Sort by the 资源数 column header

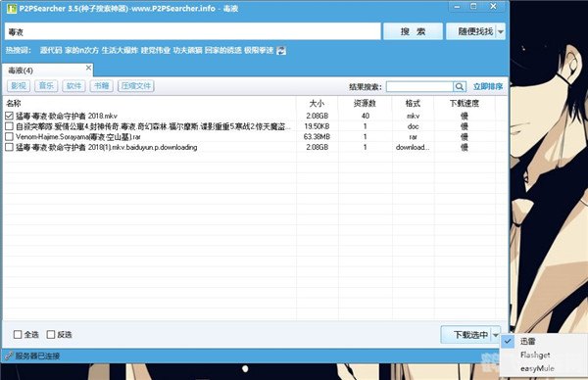(x=365, y=104)
